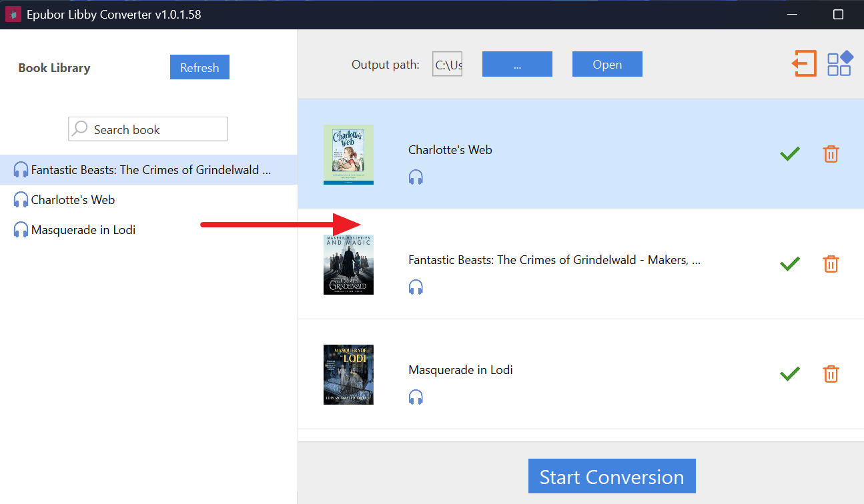This screenshot has width=864, height=504.
Task: Browse output path using the ... button
Action: 517,65
